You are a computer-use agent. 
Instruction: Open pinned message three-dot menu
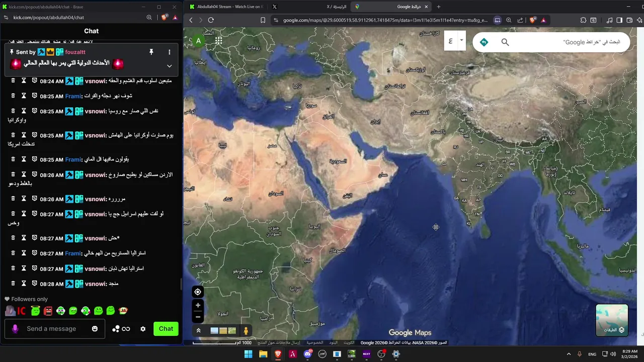[x=169, y=52]
